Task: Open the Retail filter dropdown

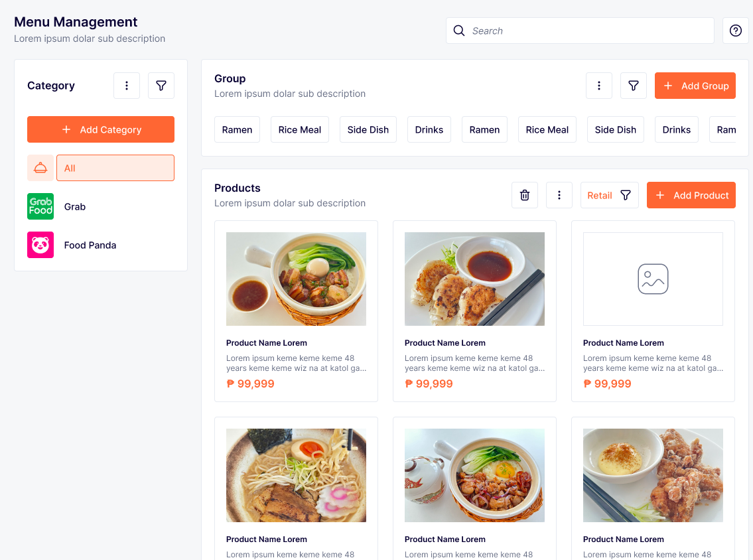Action: click(x=609, y=195)
